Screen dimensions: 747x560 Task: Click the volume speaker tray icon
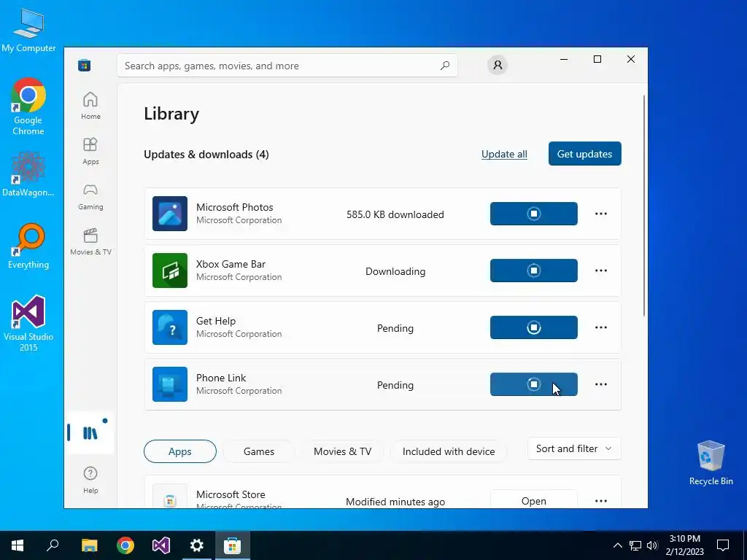(652, 545)
